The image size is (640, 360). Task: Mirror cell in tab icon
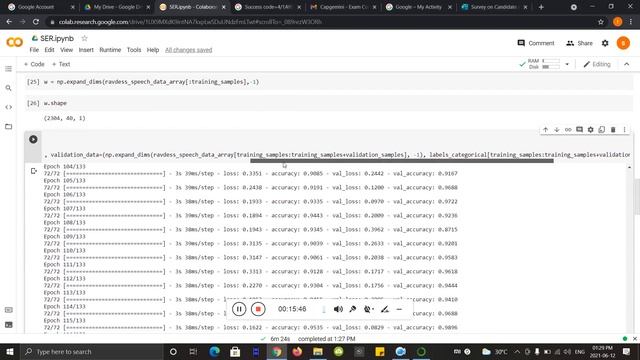[602, 129]
